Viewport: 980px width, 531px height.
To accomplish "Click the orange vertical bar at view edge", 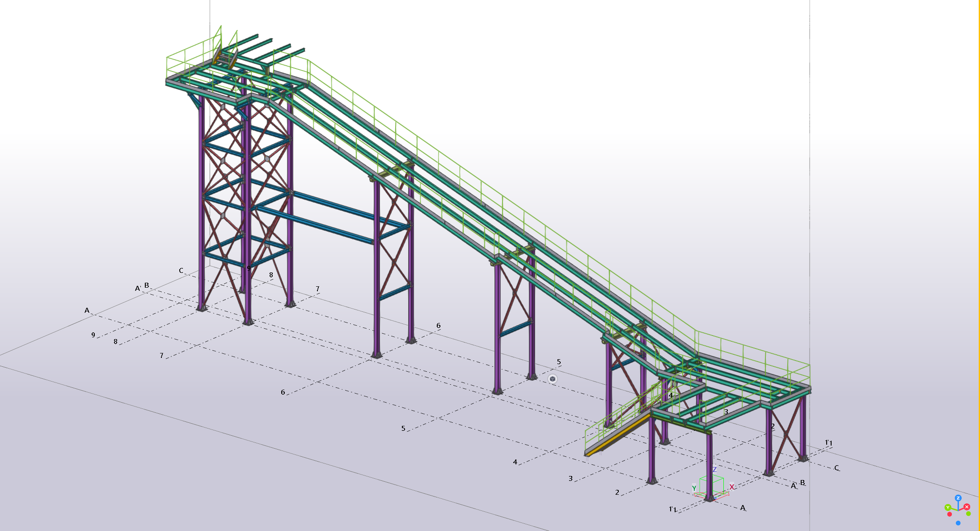I will 979,265.
